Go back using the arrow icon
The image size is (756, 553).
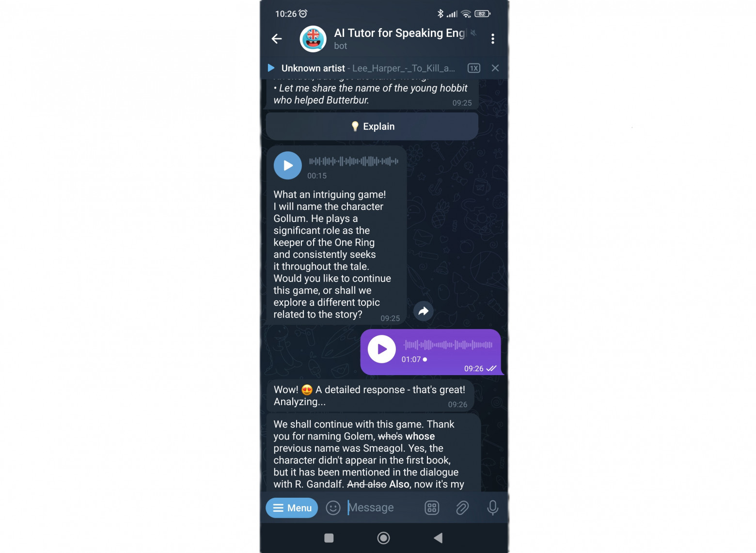pos(277,39)
